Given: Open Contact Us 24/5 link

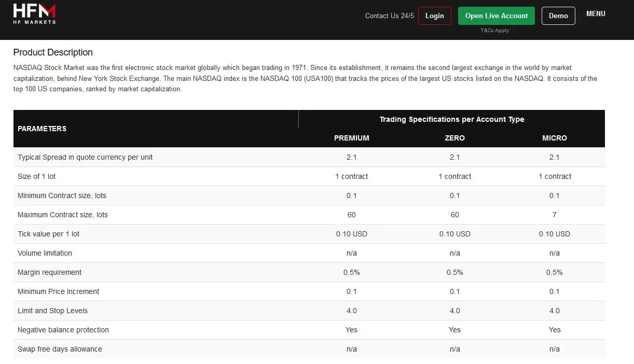Looking at the screenshot, I should (x=390, y=16).
